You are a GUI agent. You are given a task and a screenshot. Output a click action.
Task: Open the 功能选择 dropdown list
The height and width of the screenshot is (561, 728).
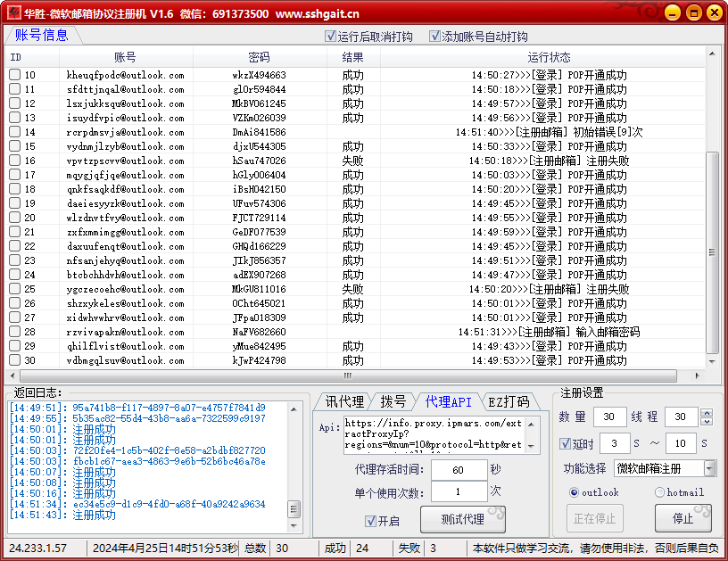709,468
